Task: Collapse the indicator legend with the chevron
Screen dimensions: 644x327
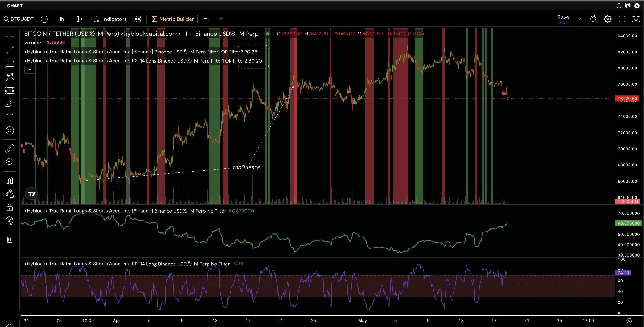Action: pos(30,70)
